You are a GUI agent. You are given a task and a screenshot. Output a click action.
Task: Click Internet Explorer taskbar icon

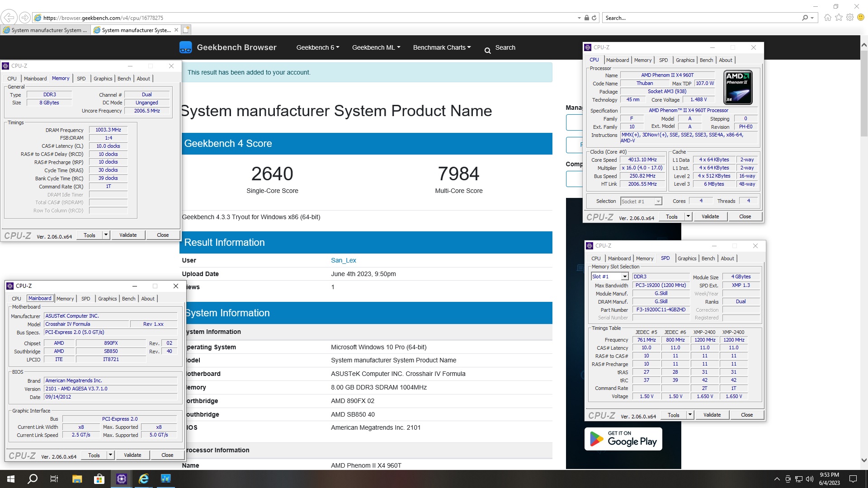click(x=143, y=479)
